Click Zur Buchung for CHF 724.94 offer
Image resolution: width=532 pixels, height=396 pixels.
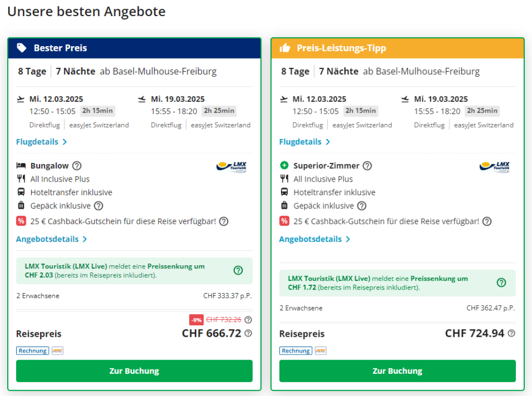point(397,371)
